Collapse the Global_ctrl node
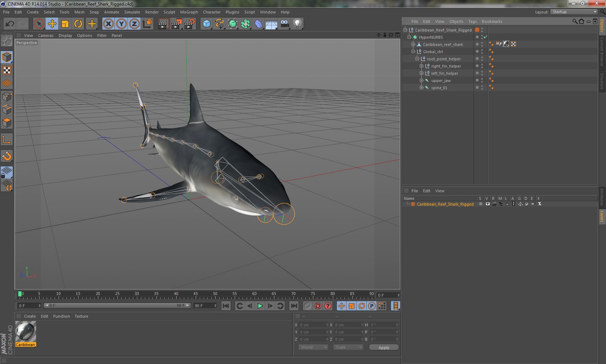 [x=413, y=52]
